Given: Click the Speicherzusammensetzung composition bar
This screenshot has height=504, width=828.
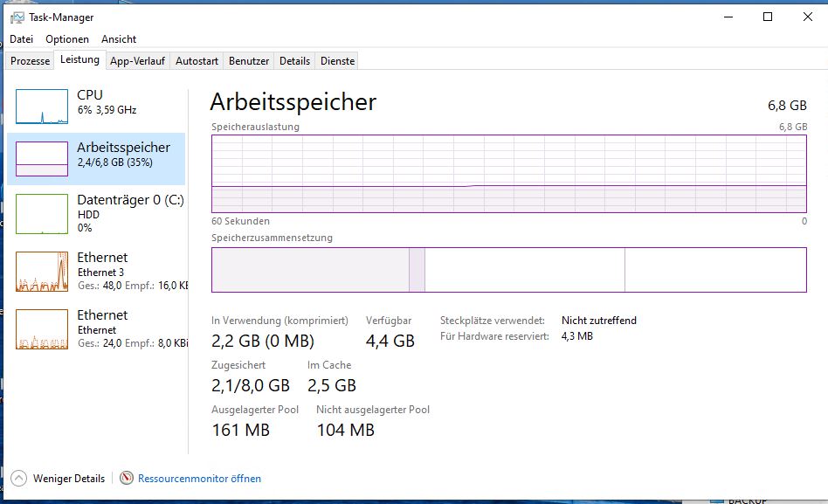Looking at the screenshot, I should (x=508, y=270).
